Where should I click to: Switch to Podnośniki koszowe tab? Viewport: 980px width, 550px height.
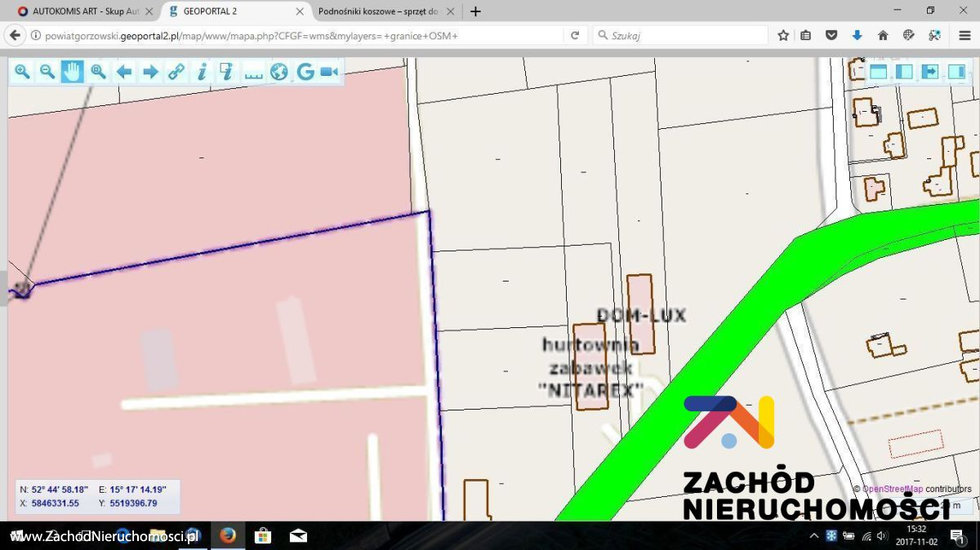tap(379, 11)
